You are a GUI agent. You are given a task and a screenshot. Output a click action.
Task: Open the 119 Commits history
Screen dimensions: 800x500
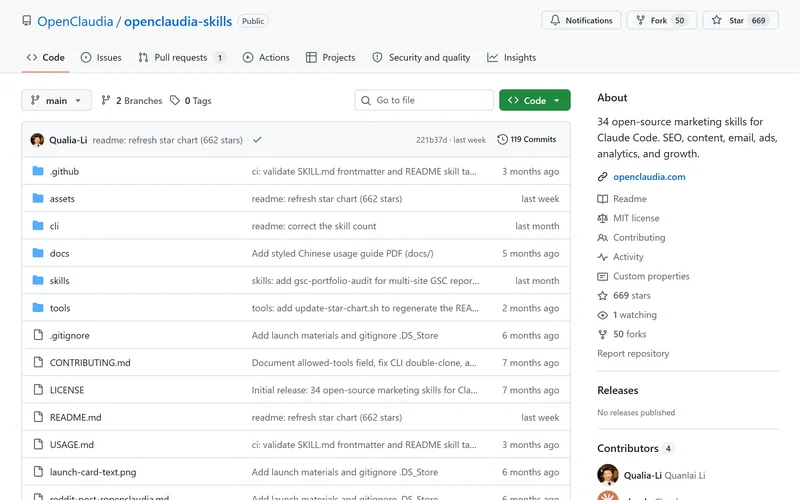pos(527,139)
